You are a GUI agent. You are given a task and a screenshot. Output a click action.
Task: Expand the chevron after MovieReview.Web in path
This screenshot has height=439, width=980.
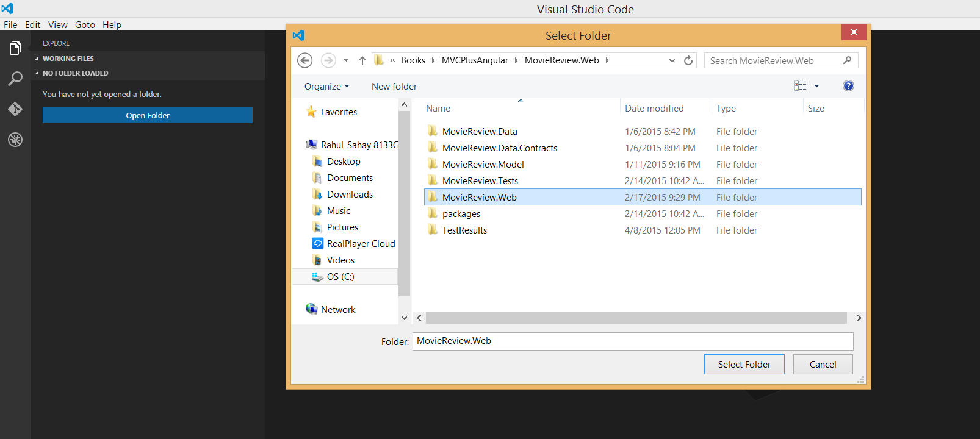pos(607,60)
